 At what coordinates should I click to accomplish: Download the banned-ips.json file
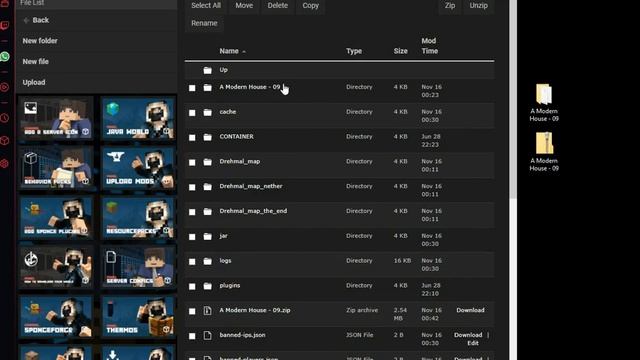468,335
